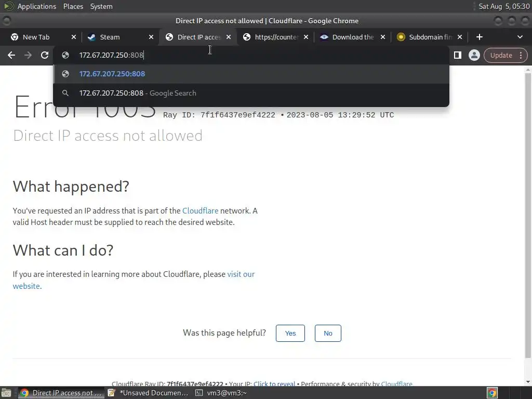
Task: Click the search magnifier suggestion icon
Action: point(65,93)
